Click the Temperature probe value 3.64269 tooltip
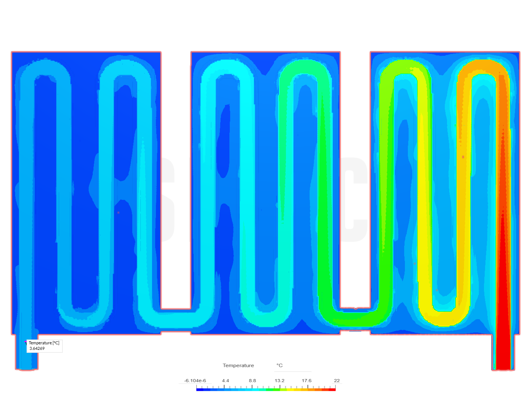This screenshot has height=399, width=532. pos(45,346)
